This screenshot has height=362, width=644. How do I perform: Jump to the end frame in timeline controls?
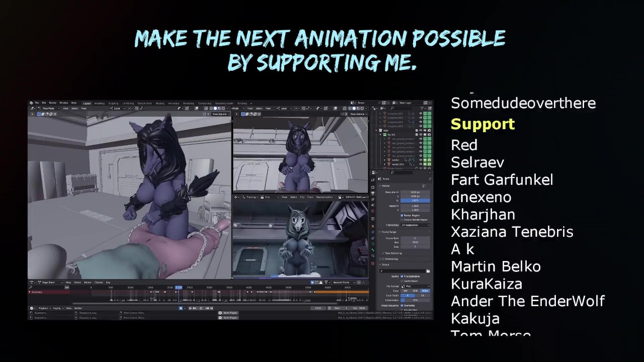click(211, 308)
